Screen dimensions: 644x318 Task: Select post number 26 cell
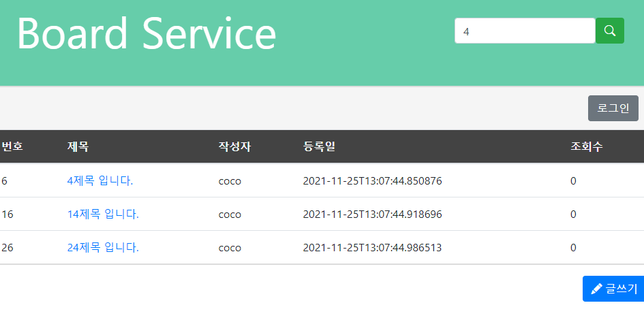pyautogui.click(x=7, y=248)
